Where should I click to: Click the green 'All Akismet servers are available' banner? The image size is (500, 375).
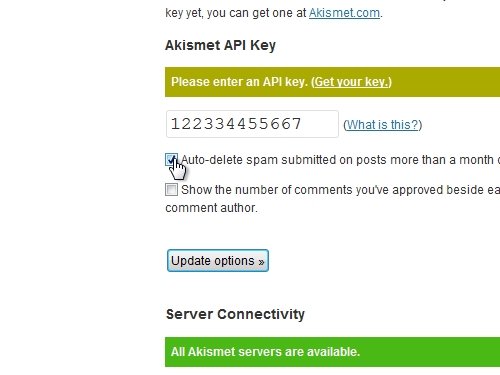point(332,352)
